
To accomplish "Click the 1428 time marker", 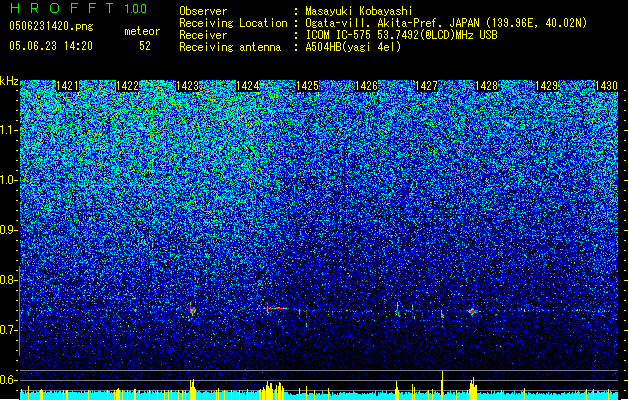I will point(487,86).
